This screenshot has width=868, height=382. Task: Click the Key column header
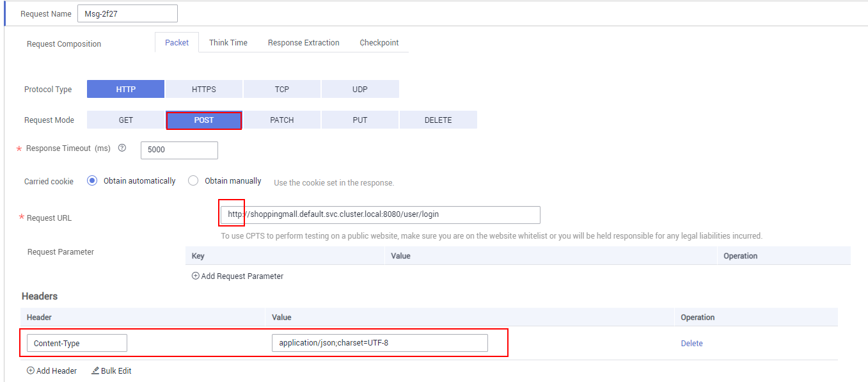(198, 256)
